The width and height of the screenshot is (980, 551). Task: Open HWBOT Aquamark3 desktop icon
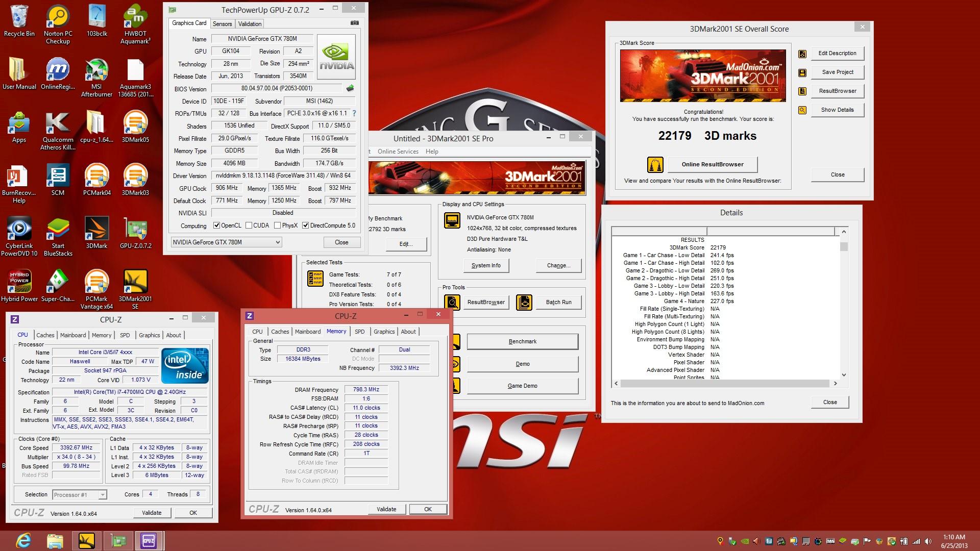point(135,24)
